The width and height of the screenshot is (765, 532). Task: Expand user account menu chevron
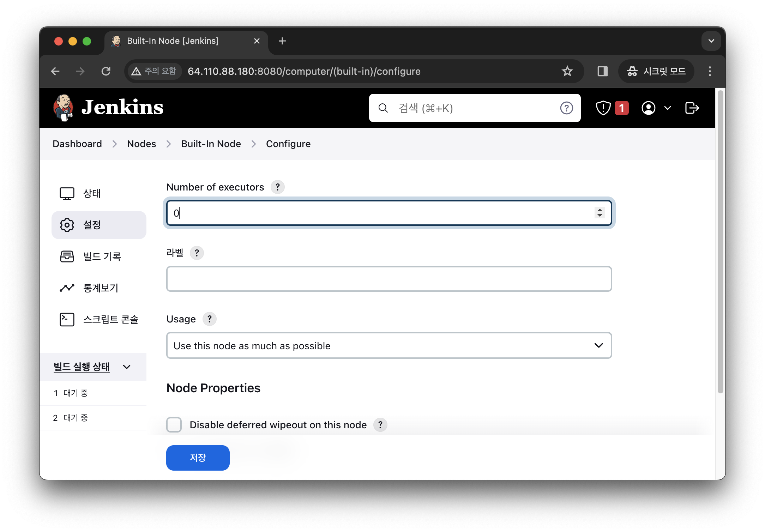(x=667, y=108)
